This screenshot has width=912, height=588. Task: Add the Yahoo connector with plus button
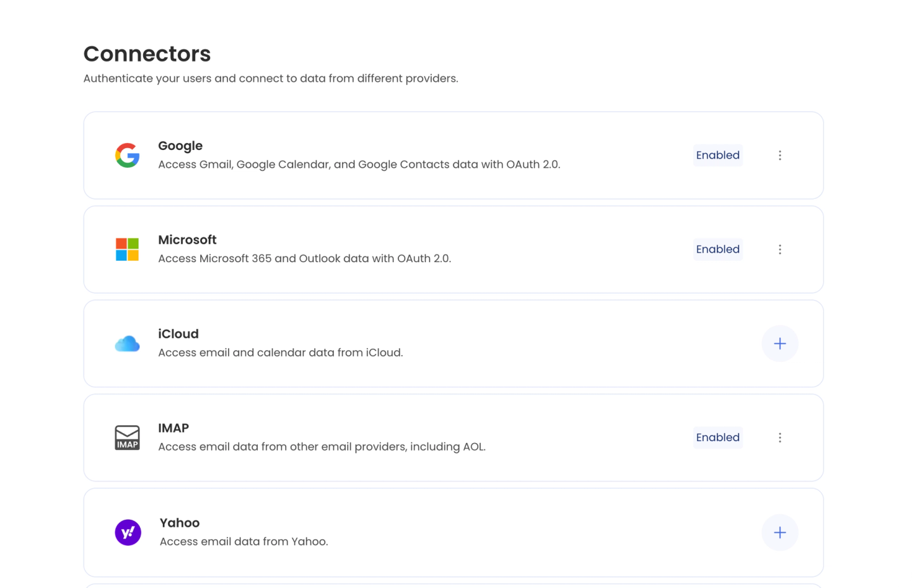tap(780, 532)
